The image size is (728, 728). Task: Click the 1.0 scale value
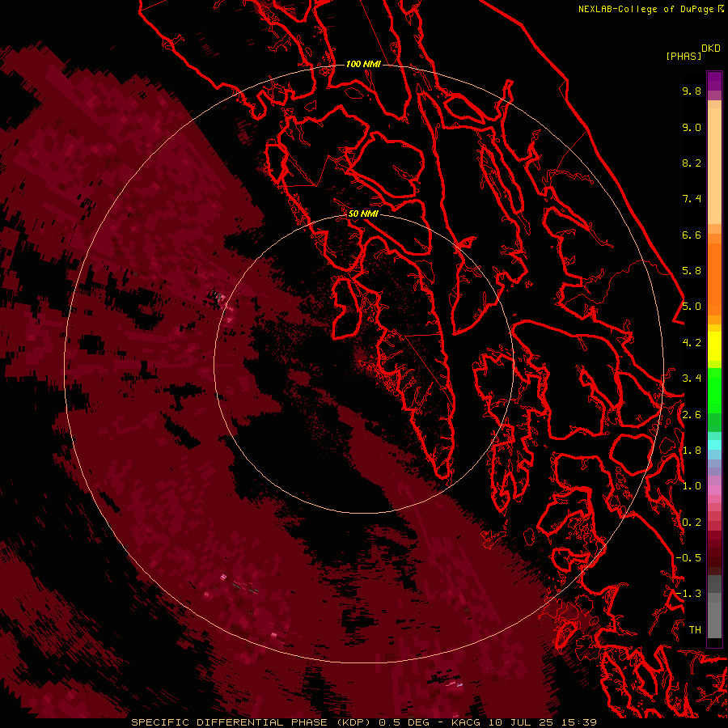click(692, 486)
